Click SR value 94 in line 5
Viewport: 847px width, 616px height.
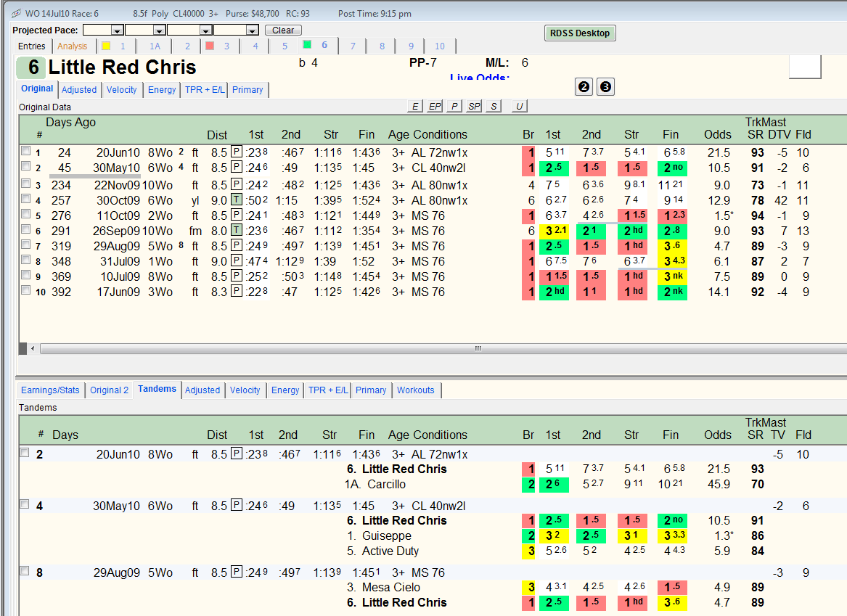(x=757, y=216)
